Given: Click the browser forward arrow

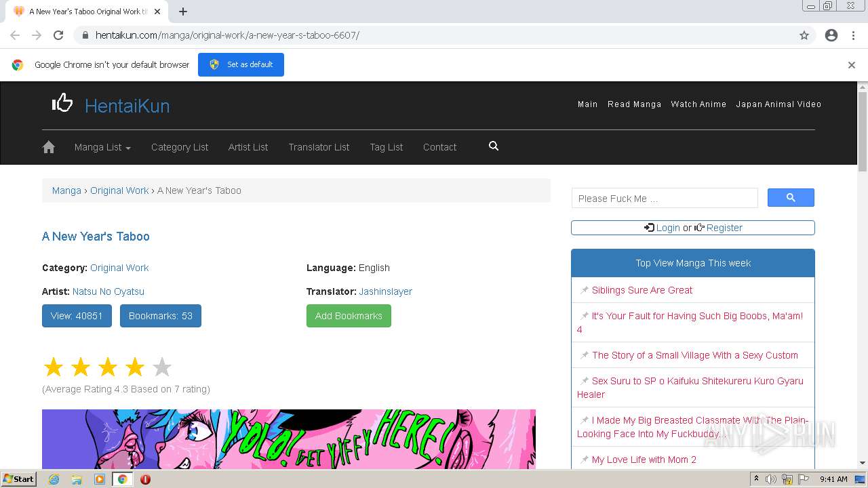Looking at the screenshot, I should (37, 35).
